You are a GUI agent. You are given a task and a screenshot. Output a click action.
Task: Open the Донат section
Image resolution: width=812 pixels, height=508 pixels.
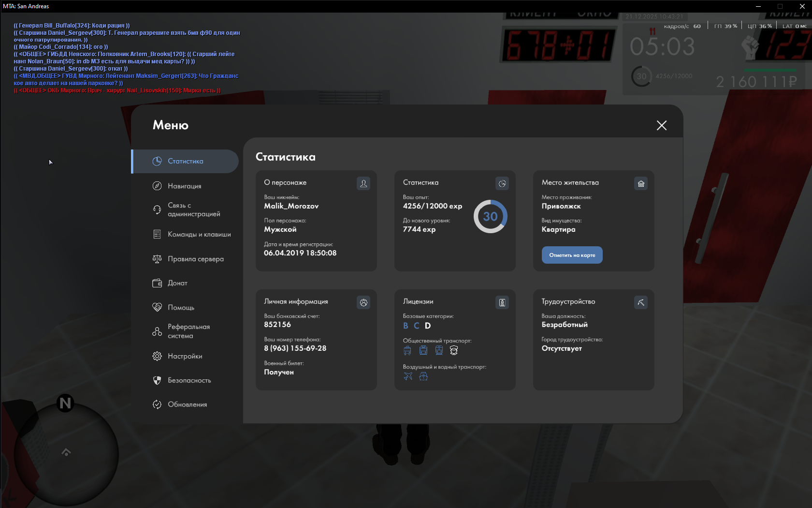coord(177,283)
